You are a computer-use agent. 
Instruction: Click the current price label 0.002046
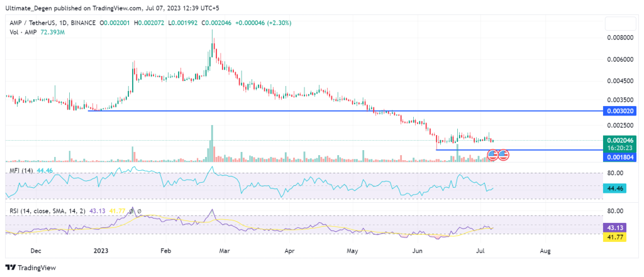[619, 140]
